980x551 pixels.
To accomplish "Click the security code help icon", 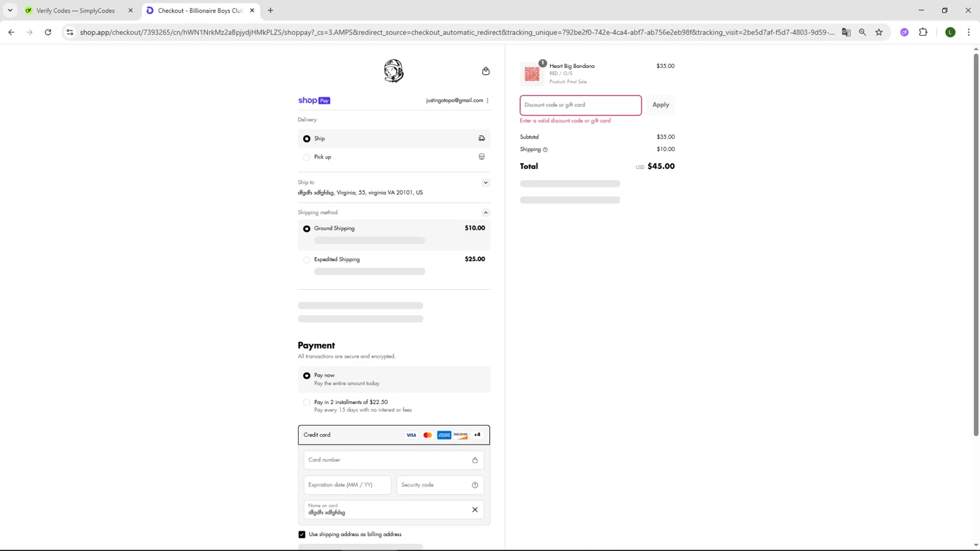I will (x=475, y=485).
